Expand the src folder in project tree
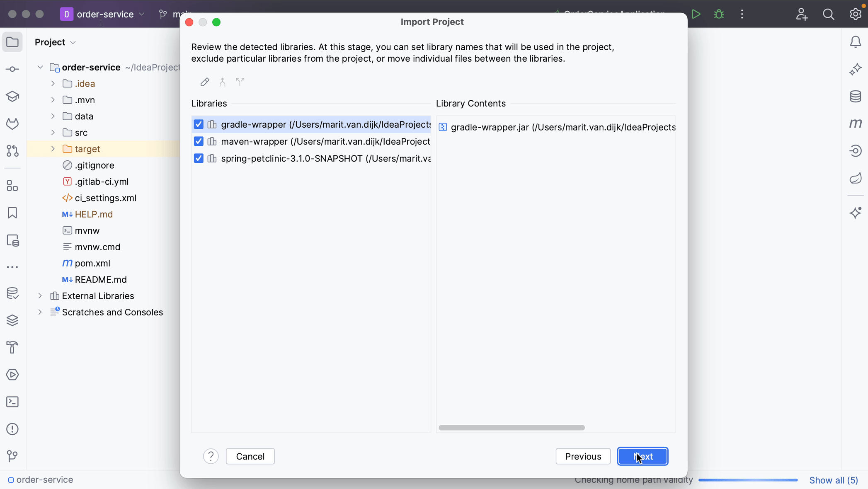 click(53, 132)
